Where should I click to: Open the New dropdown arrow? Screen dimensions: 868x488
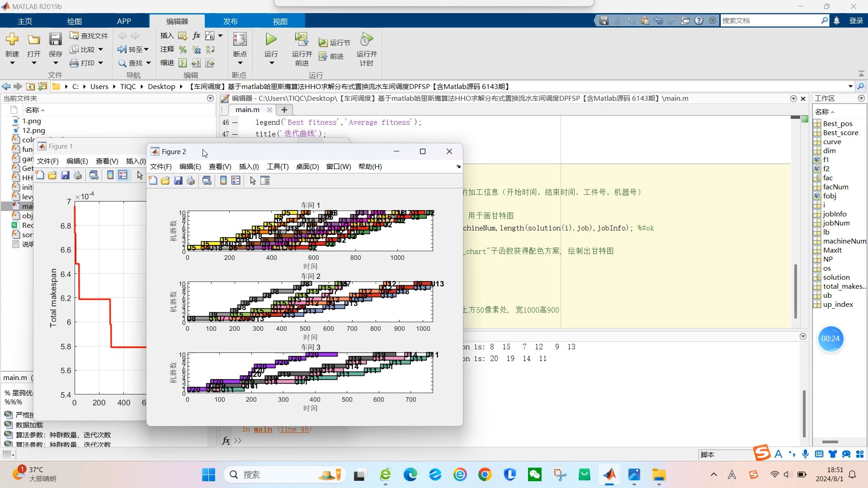[12, 63]
